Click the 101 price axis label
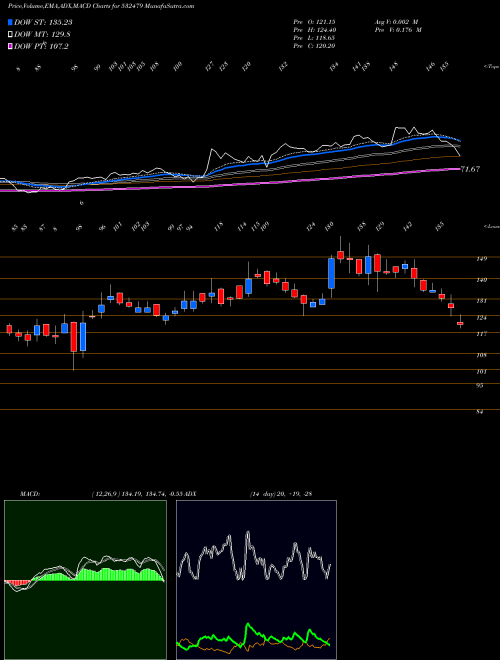Viewport: 500px width, 660px height. 482,372
